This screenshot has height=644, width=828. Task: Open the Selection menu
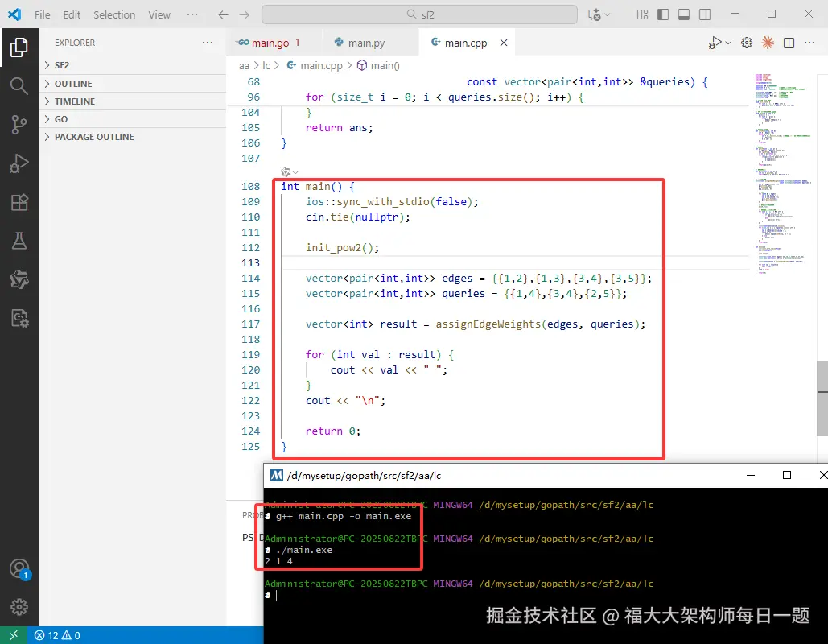(114, 14)
